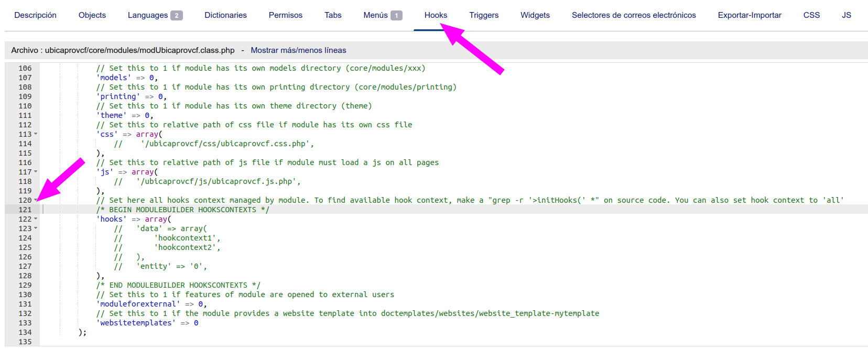Collapse the 'css' array fold at line 113
Screen dimensions: 868x349
coord(36,134)
